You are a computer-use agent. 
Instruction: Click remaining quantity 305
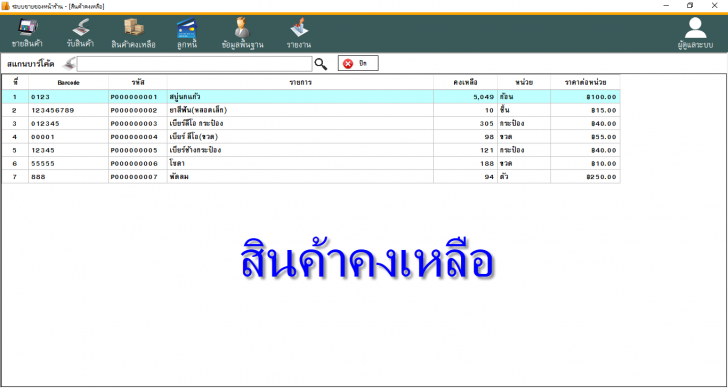[465, 124]
